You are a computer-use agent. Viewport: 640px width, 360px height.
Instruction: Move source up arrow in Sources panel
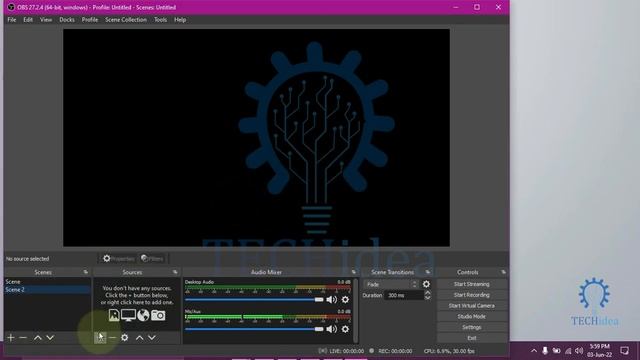coord(140,338)
